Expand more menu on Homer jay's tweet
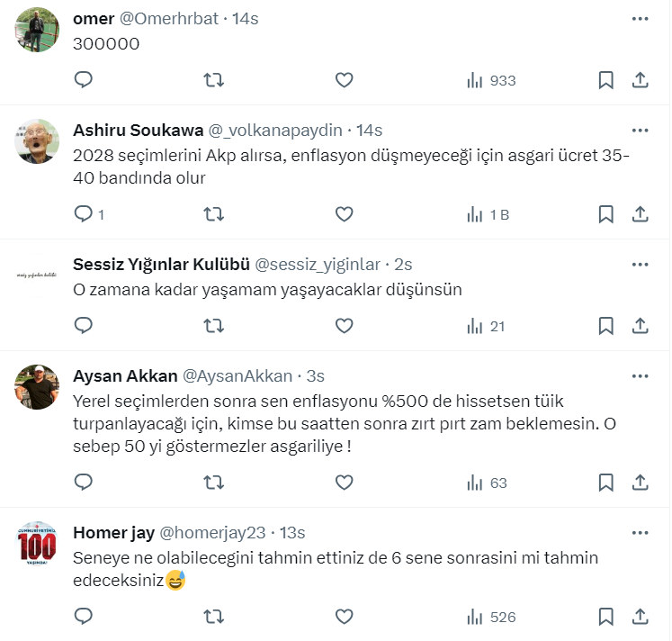The height and width of the screenshot is (641, 672). tap(640, 532)
